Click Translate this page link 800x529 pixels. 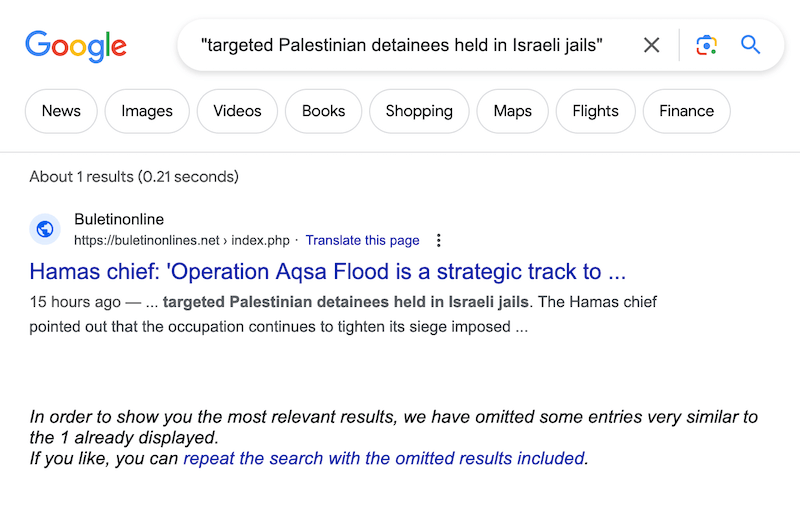click(x=362, y=240)
